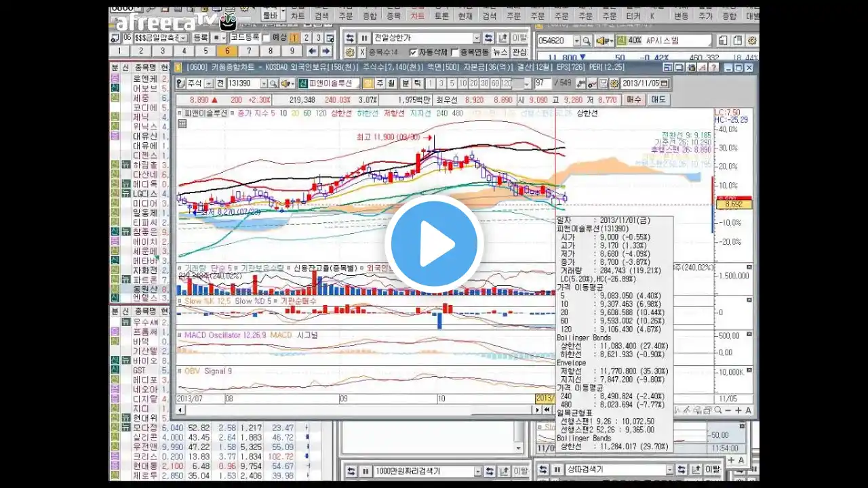Select the 틱 (tick) period toggle

(x=417, y=83)
